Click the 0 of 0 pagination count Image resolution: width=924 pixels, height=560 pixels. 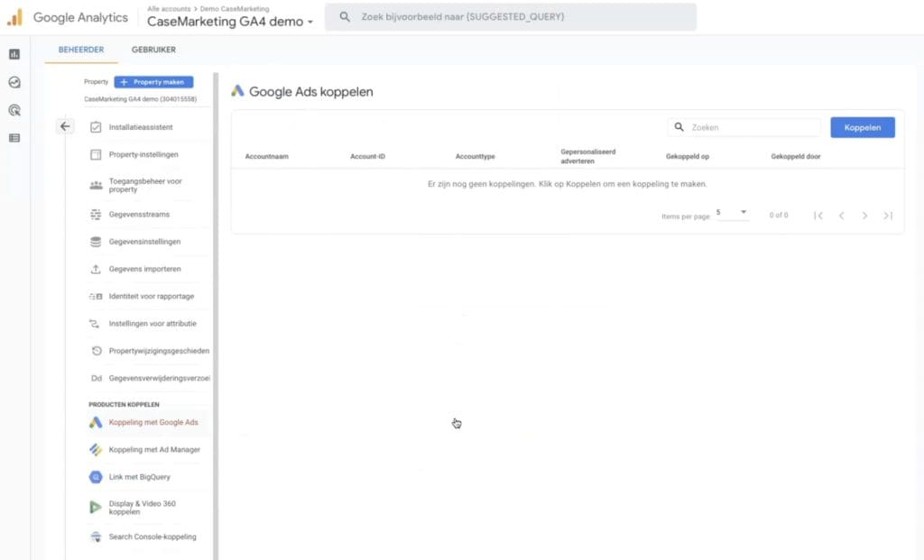tap(779, 216)
